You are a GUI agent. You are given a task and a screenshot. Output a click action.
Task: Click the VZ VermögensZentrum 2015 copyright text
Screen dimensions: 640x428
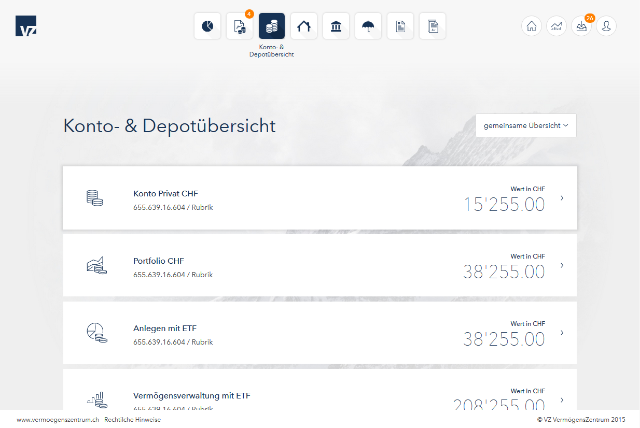pyautogui.click(x=581, y=419)
